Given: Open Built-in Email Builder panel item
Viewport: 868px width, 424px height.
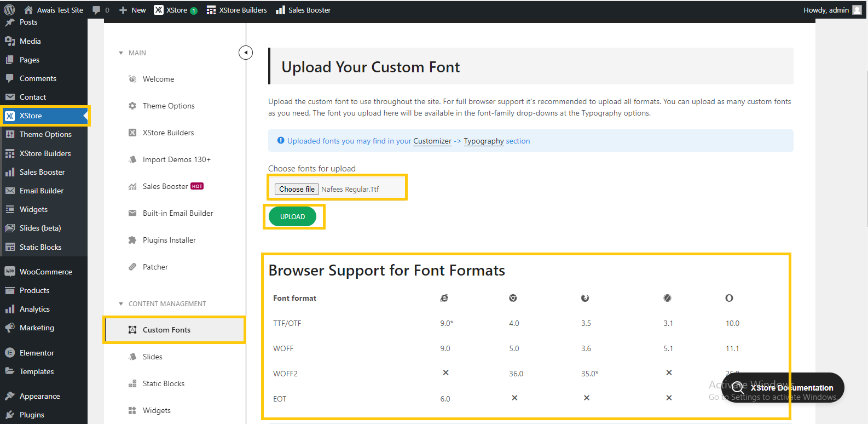Looking at the screenshot, I should [178, 213].
